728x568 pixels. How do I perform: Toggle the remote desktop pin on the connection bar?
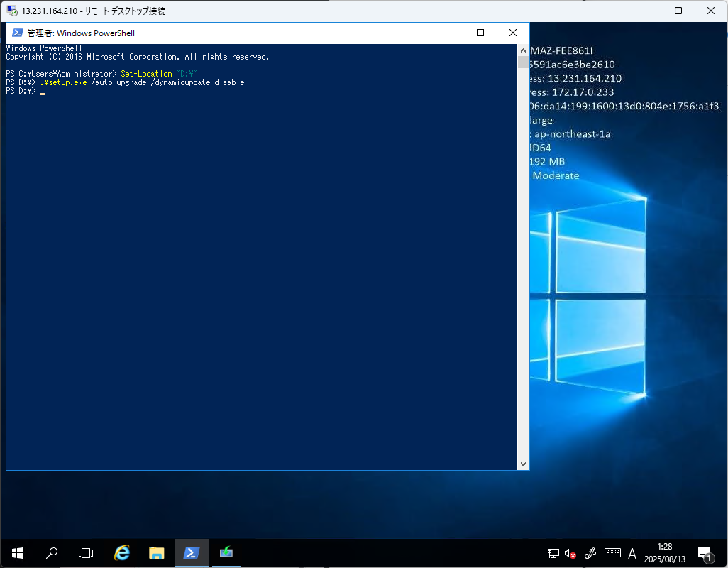click(x=10, y=11)
